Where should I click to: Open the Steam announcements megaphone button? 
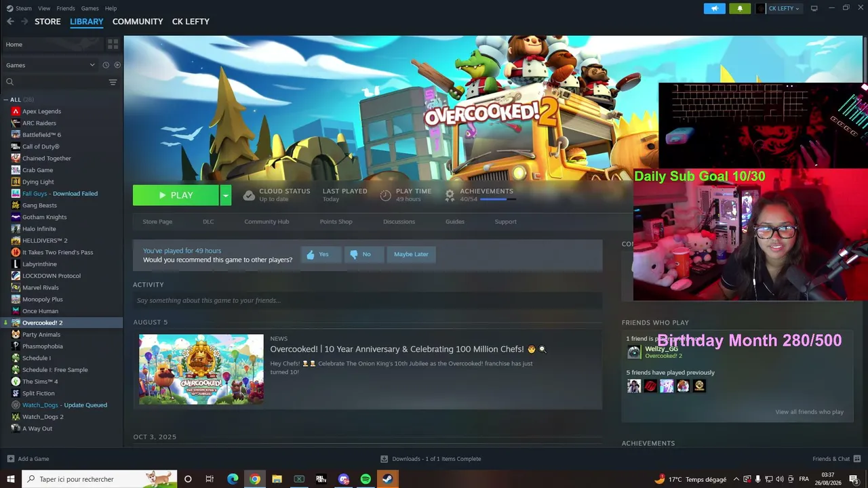[x=714, y=8]
